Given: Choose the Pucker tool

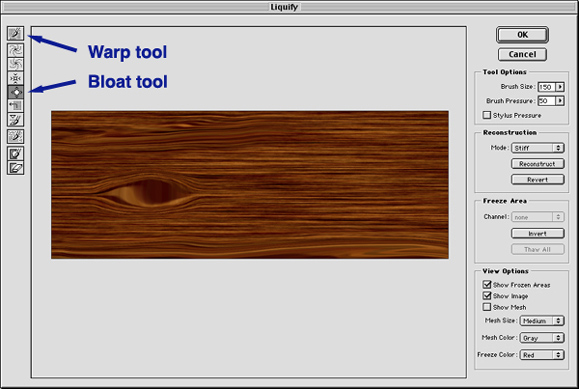Looking at the screenshot, I should pyautogui.click(x=16, y=78).
